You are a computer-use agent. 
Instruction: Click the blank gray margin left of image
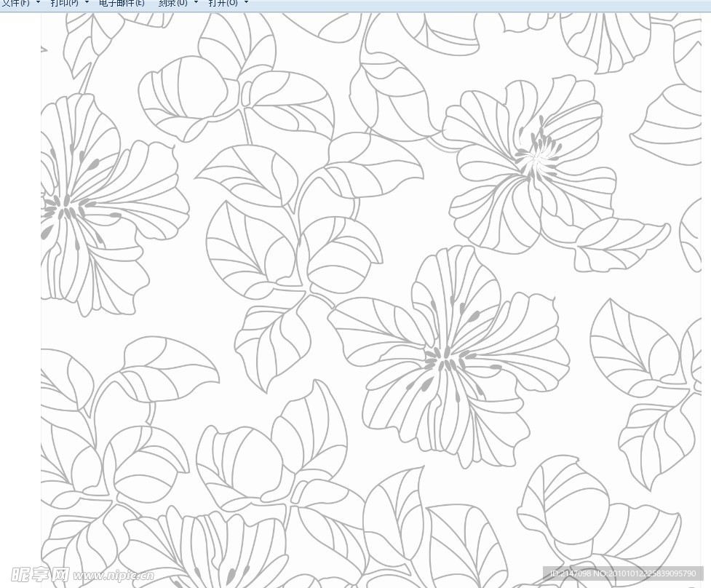(x=20, y=291)
